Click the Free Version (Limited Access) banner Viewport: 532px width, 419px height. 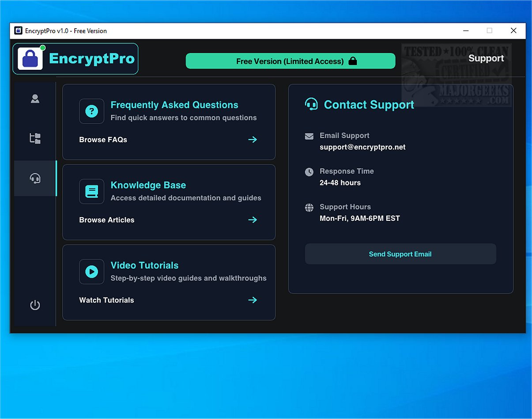291,61
